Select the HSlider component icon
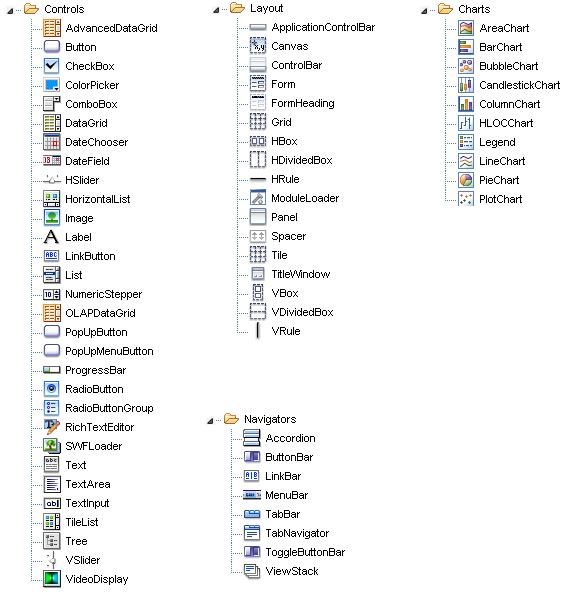Image resolution: width=574 pixels, height=595 pixels. click(52, 179)
